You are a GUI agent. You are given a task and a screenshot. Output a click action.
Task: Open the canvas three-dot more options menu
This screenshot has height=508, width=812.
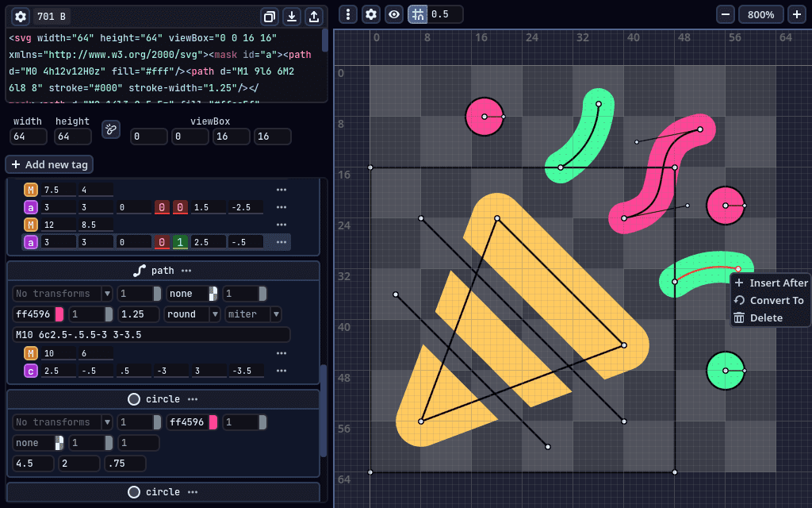click(x=348, y=14)
